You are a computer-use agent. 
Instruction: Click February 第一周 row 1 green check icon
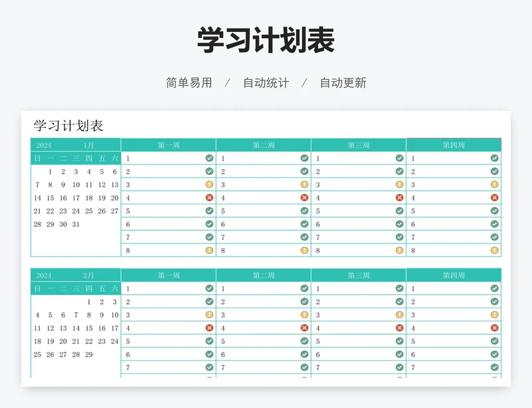pos(209,288)
